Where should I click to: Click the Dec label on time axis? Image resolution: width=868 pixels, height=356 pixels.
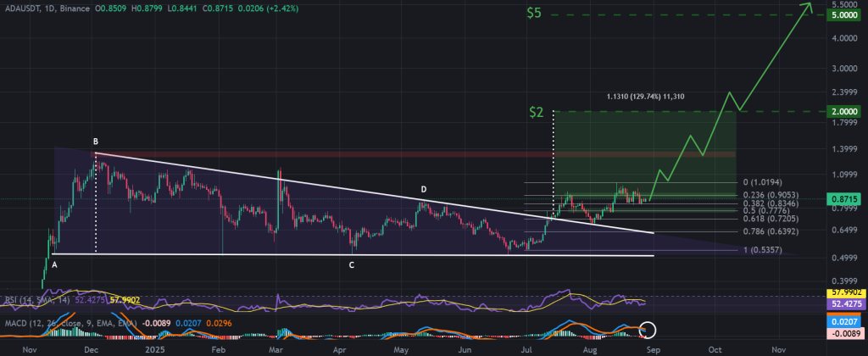tap(92, 350)
